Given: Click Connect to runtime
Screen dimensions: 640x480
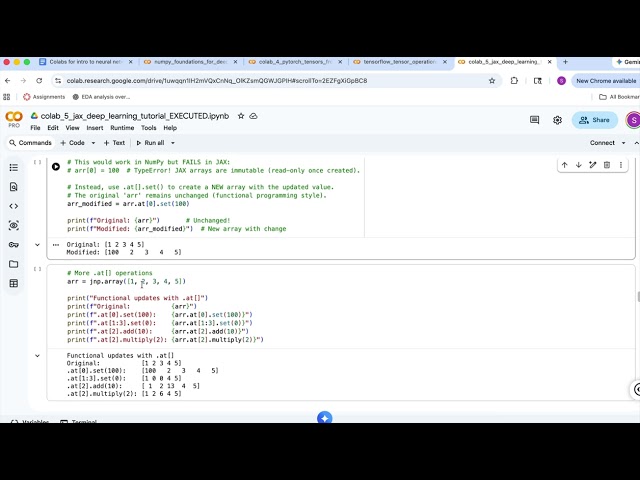Looking at the screenshot, I should [602, 143].
